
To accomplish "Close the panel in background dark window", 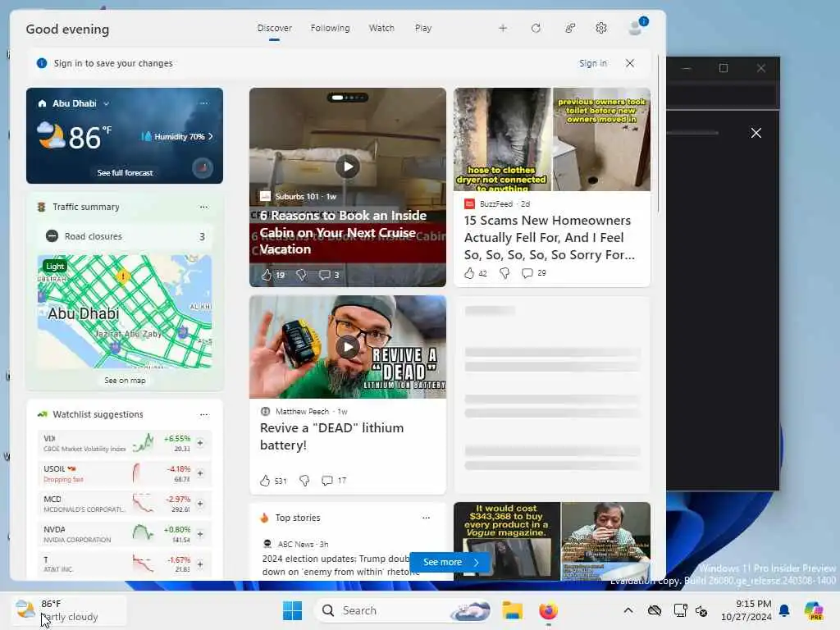I will click(756, 133).
